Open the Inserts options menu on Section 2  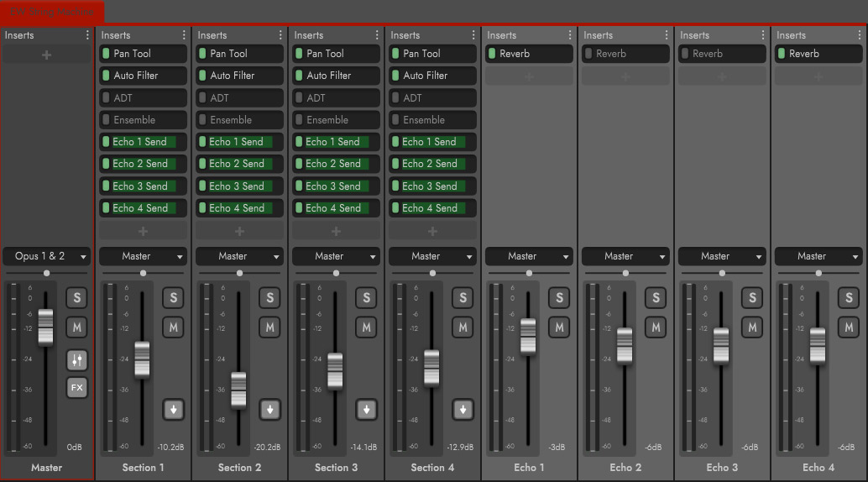[280, 35]
